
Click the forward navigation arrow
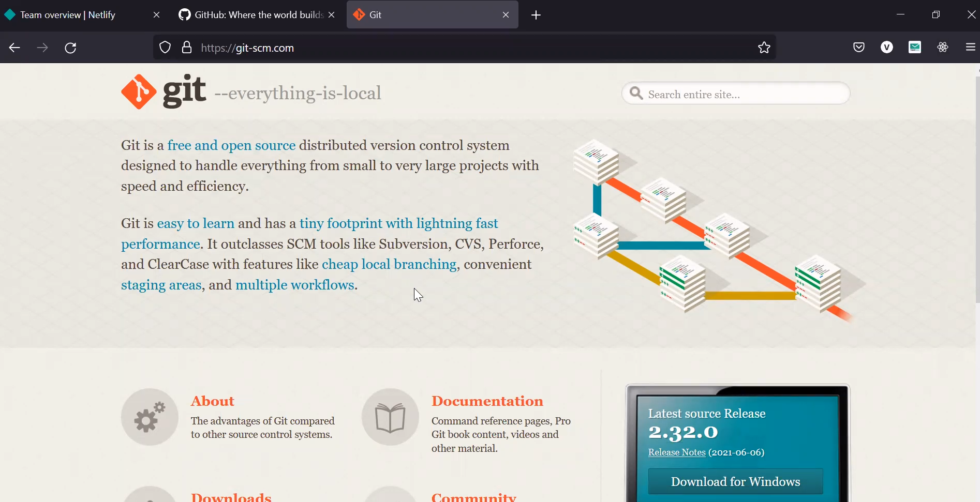[x=42, y=48]
